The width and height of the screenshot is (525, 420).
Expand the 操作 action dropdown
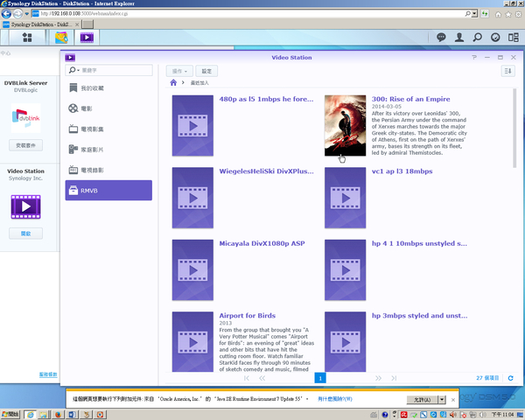(x=180, y=71)
